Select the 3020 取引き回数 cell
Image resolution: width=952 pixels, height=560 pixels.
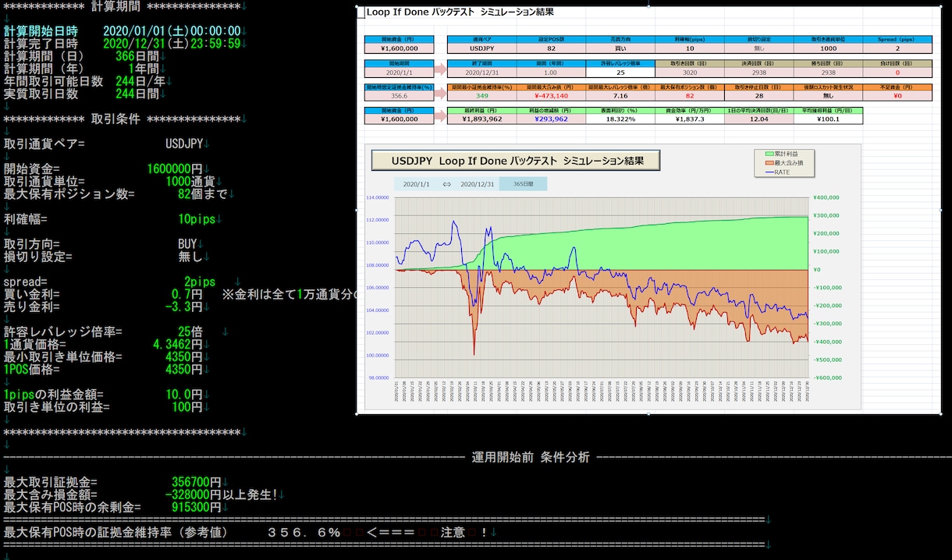click(x=690, y=72)
